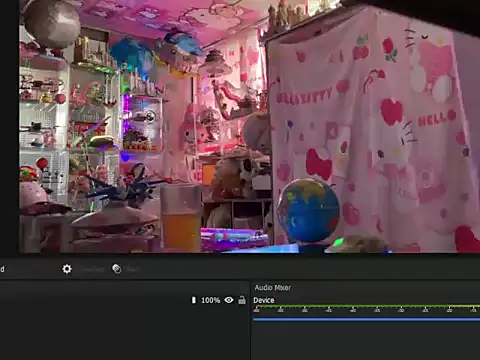Click the Device audio source label

[264, 300]
